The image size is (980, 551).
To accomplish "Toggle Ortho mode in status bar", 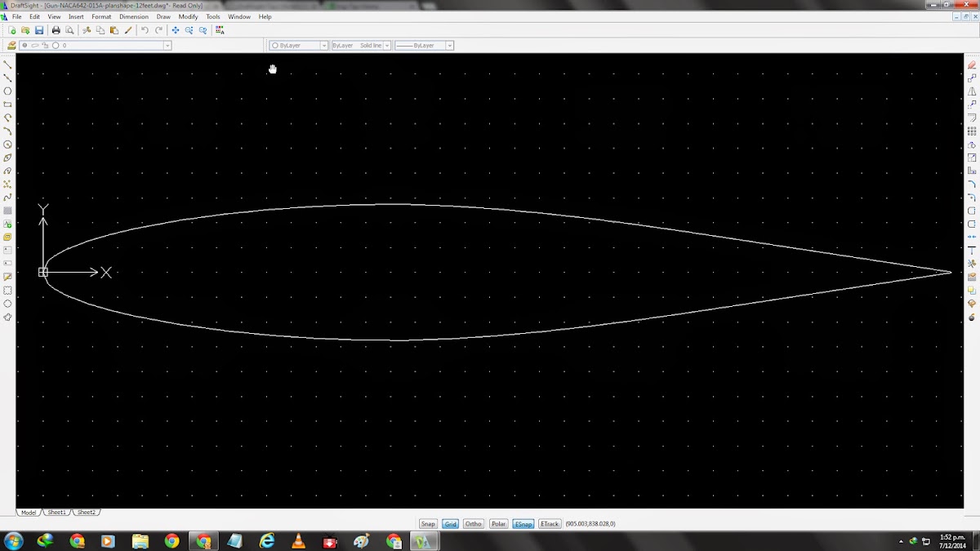I will click(474, 524).
